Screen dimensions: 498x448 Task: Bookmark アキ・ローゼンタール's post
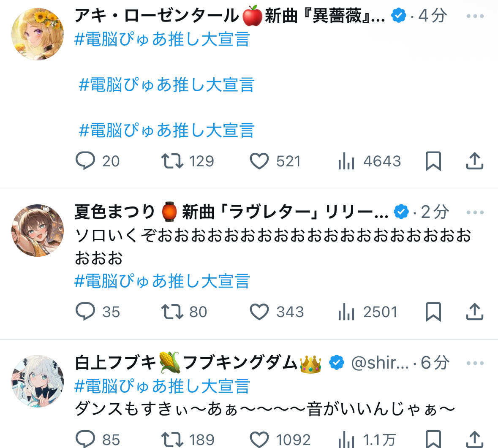(x=433, y=160)
